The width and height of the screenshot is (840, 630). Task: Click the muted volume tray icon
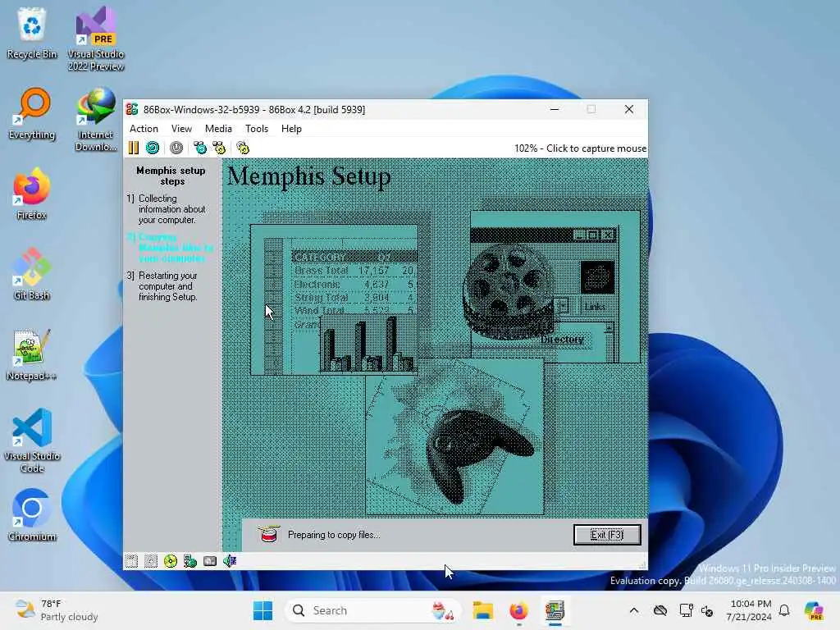coord(707,610)
